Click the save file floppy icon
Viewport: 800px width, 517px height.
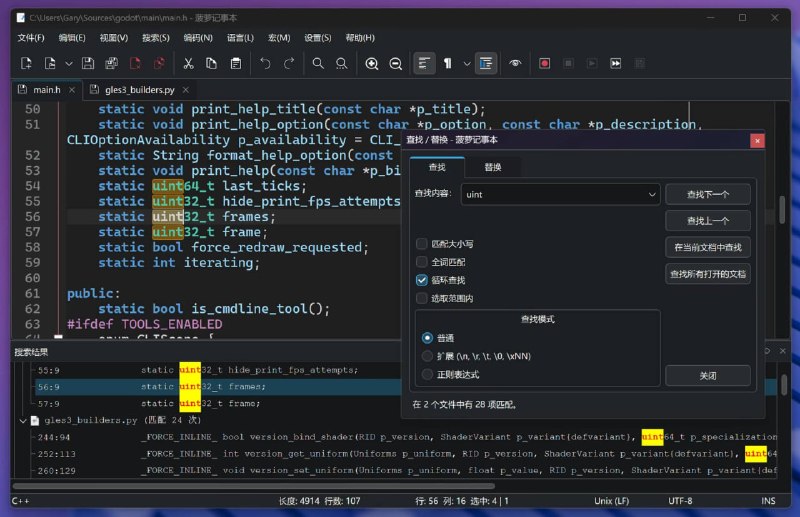pos(88,63)
